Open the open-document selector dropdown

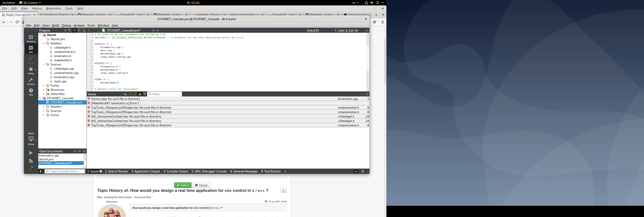pos(153,31)
